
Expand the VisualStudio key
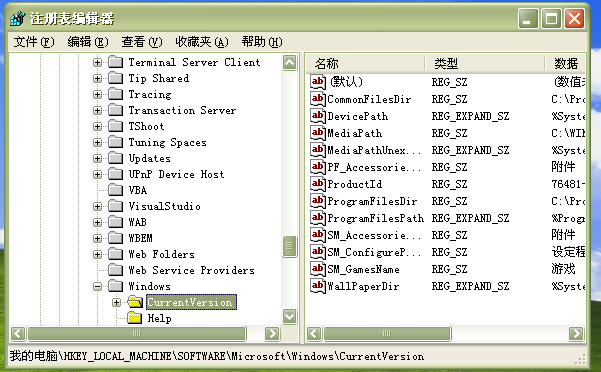(x=97, y=206)
